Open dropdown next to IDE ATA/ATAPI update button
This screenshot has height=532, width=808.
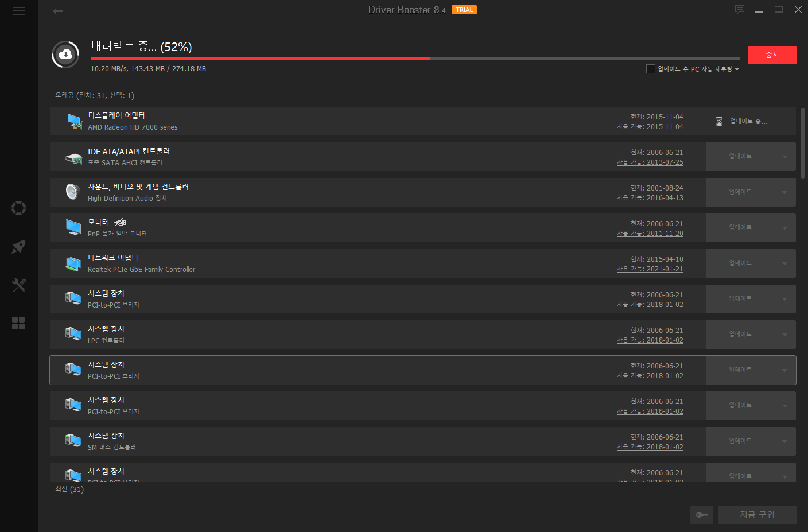[x=784, y=157]
